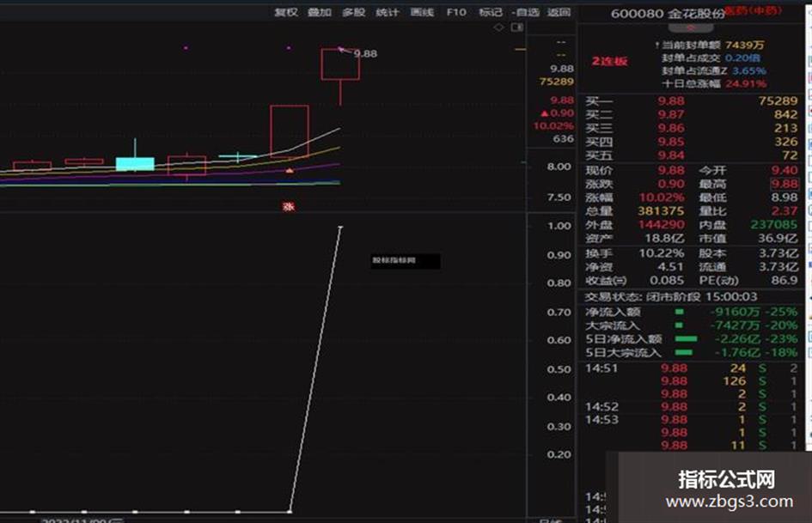Click the 8.00 price axis label
Image resolution: width=812 pixels, height=523 pixels.
pyautogui.click(x=559, y=167)
